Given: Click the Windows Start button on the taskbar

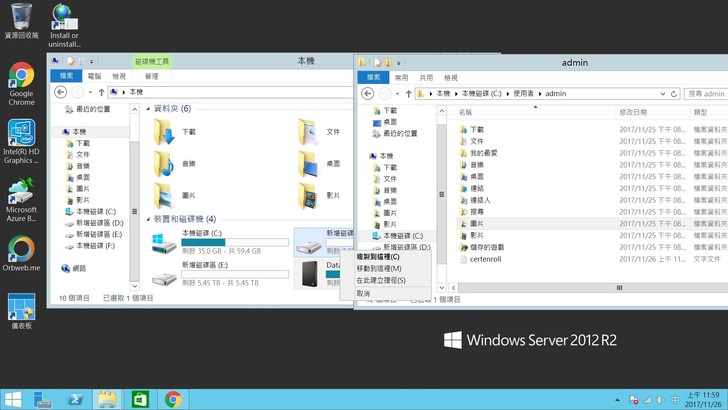Looking at the screenshot, I should [13, 399].
